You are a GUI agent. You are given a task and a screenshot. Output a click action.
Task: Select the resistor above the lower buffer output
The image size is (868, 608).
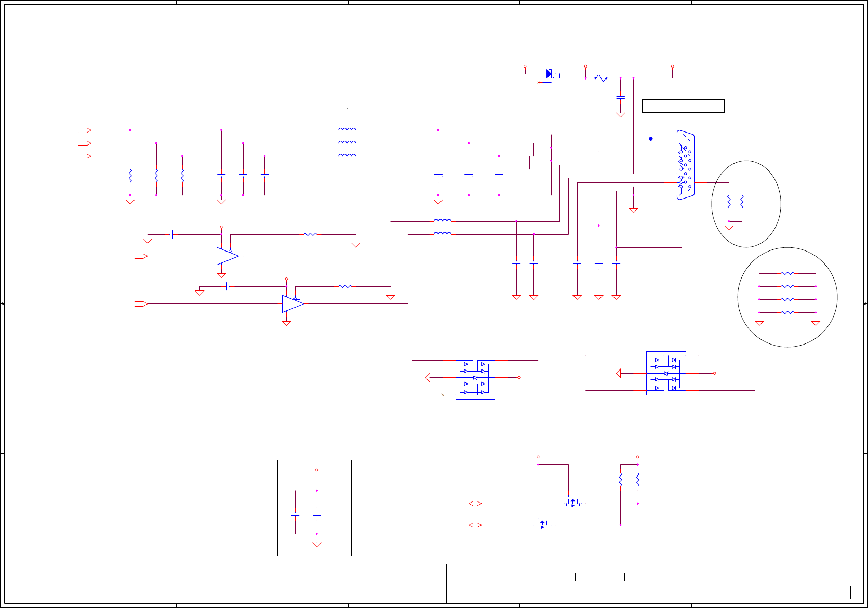click(345, 286)
